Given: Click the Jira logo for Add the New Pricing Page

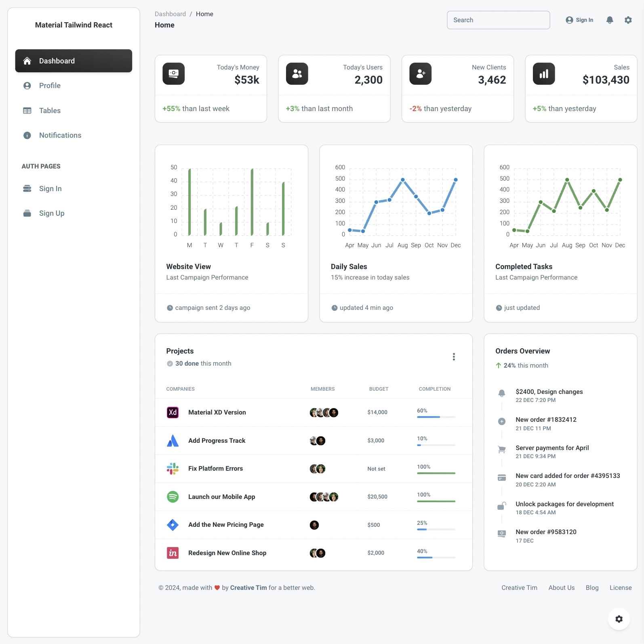Looking at the screenshot, I should (173, 525).
